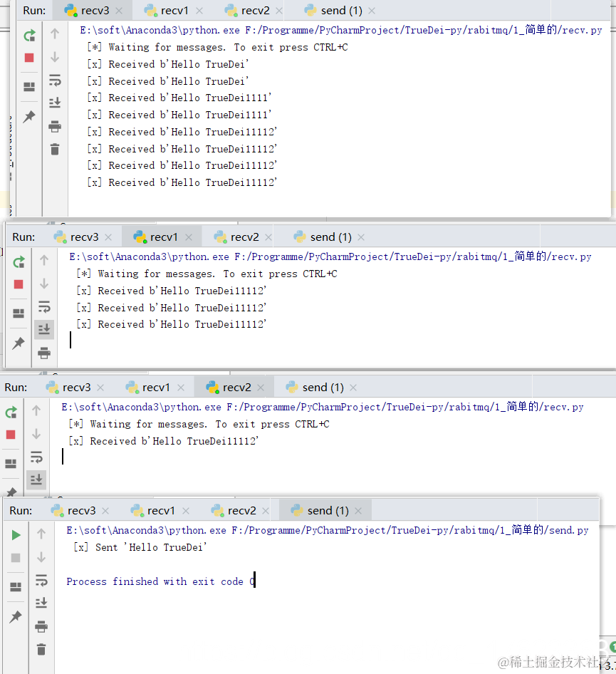The height and width of the screenshot is (674, 616).
Task: Click print icon in top recv3 panel
Action: click(55, 126)
